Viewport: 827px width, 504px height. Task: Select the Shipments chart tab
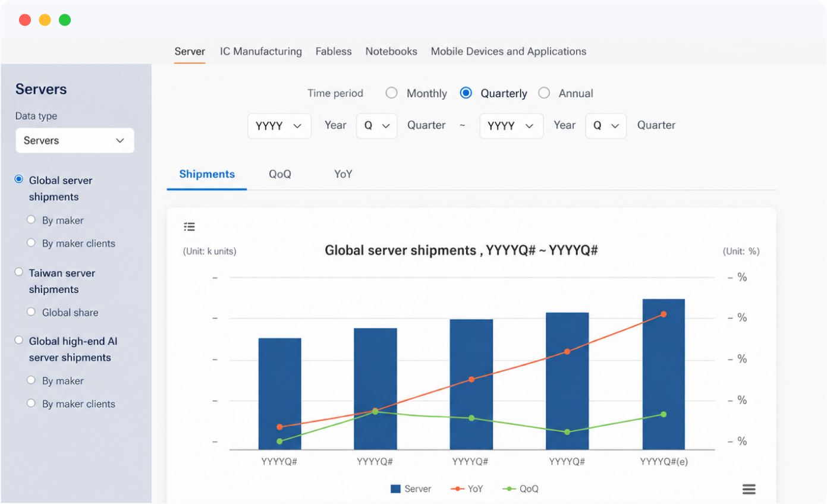[x=207, y=174]
